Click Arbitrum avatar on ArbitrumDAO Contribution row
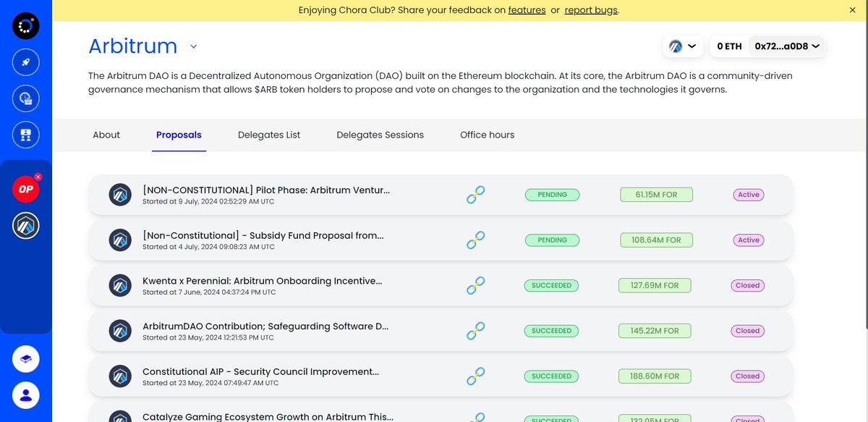 (x=119, y=331)
